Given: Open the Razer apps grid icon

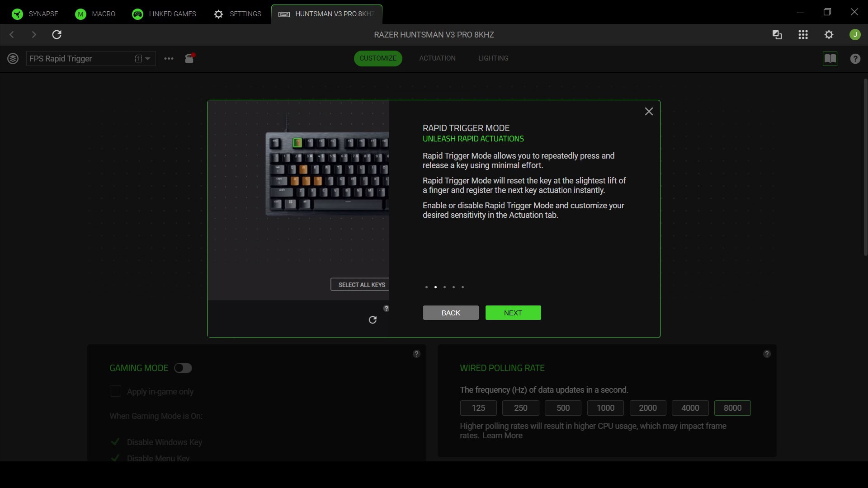Looking at the screenshot, I should (x=803, y=34).
